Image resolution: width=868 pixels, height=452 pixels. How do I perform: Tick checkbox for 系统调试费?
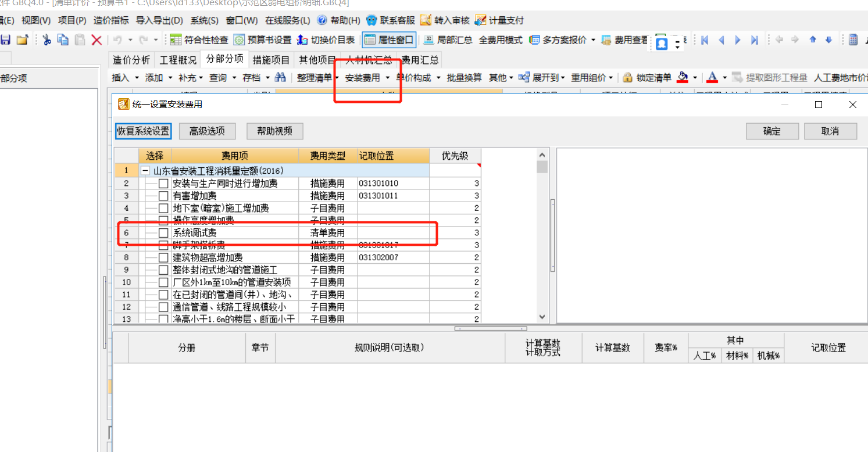(x=163, y=232)
